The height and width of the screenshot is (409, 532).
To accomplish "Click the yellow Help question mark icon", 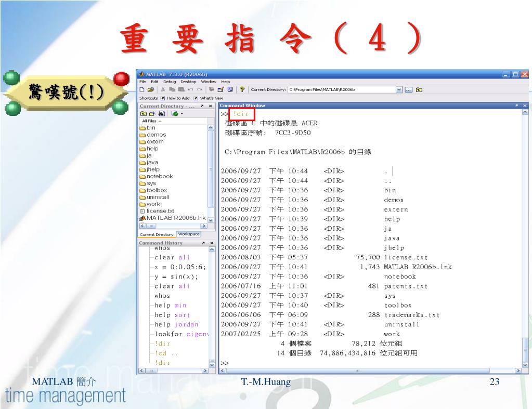I will pyautogui.click(x=242, y=89).
